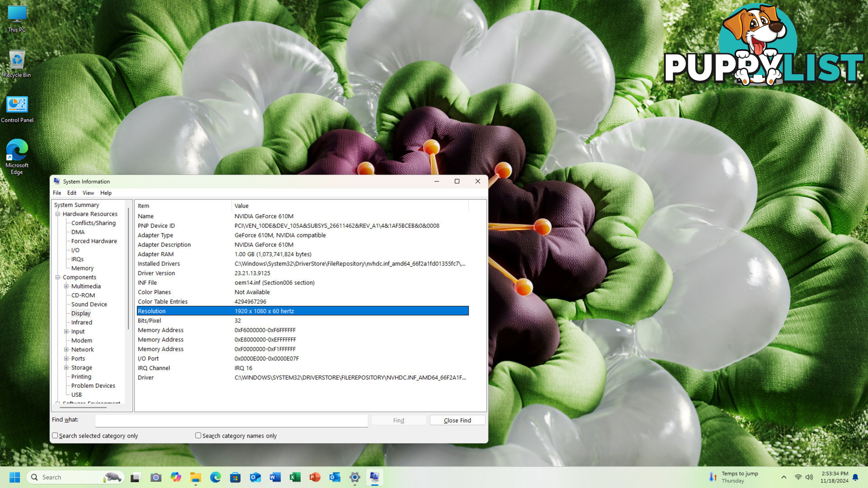Click the taskbar Search box
This screenshot has height=488, width=868.
tap(75, 477)
